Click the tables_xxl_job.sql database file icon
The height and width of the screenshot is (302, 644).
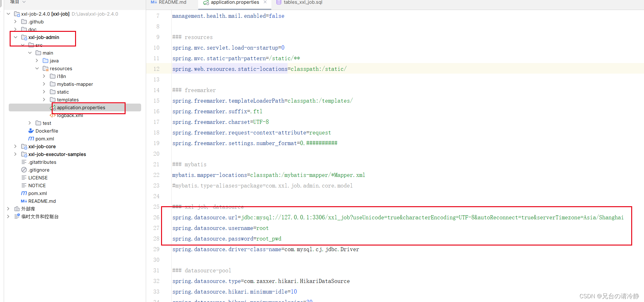coord(279,2)
